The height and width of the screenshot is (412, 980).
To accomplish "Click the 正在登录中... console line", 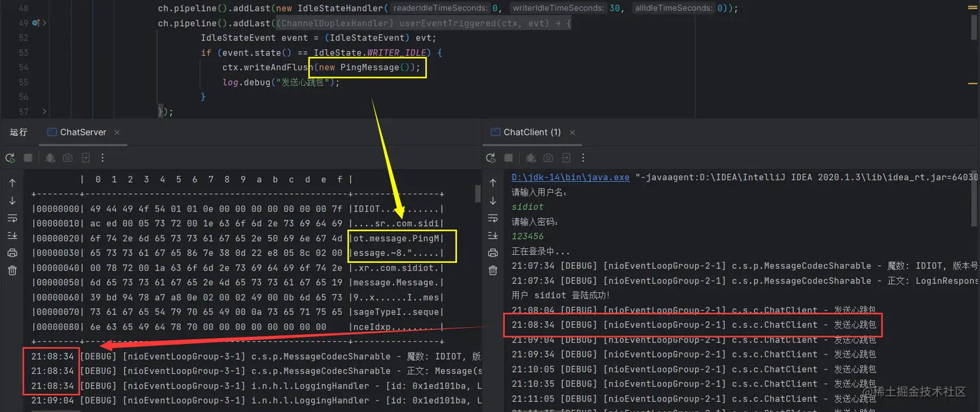I will tap(541, 251).
